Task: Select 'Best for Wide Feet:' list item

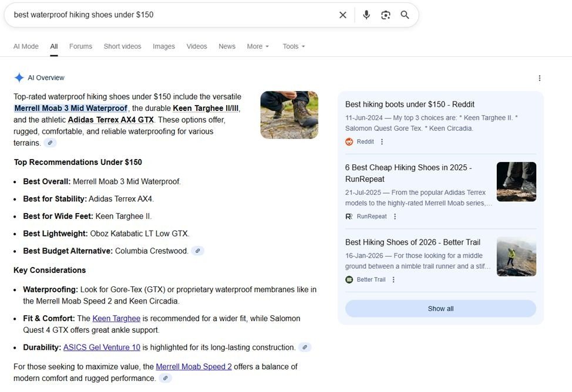Action: 87,216
